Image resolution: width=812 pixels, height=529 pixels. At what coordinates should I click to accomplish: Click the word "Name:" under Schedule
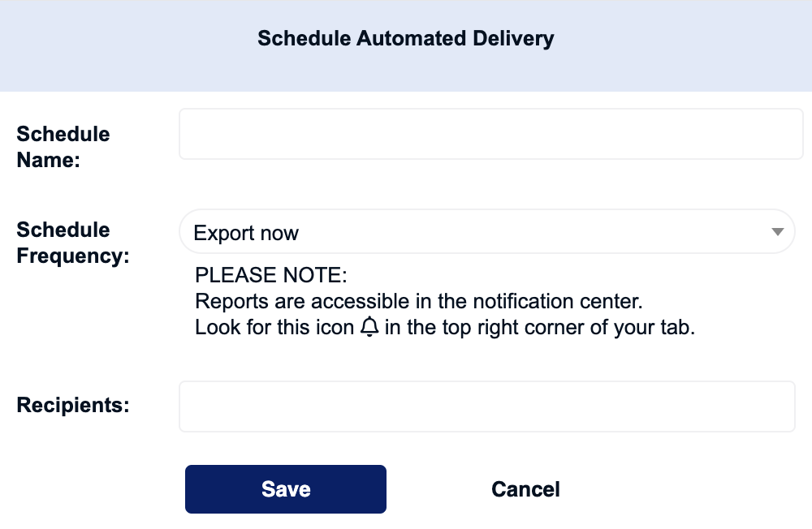click(x=48, y=160)
